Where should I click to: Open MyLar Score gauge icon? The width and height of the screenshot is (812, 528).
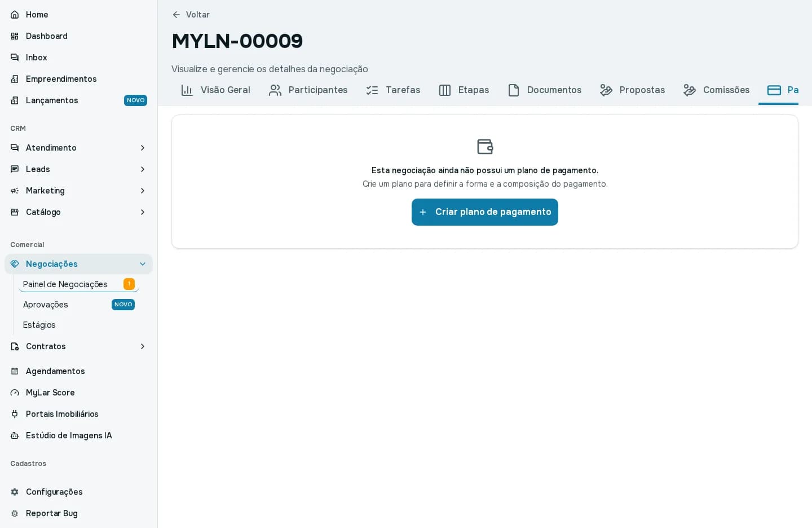[x=15, y=393]
